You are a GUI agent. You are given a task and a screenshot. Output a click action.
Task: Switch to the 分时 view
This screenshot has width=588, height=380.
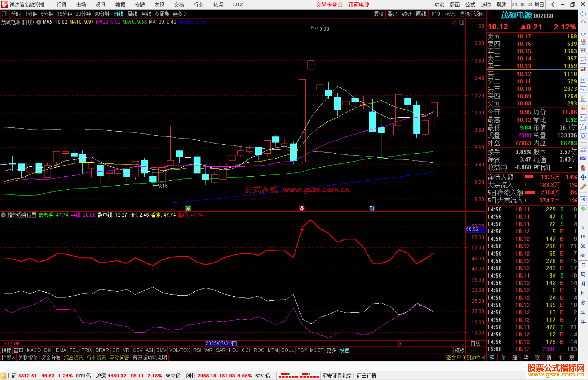[x=16, y=14]
